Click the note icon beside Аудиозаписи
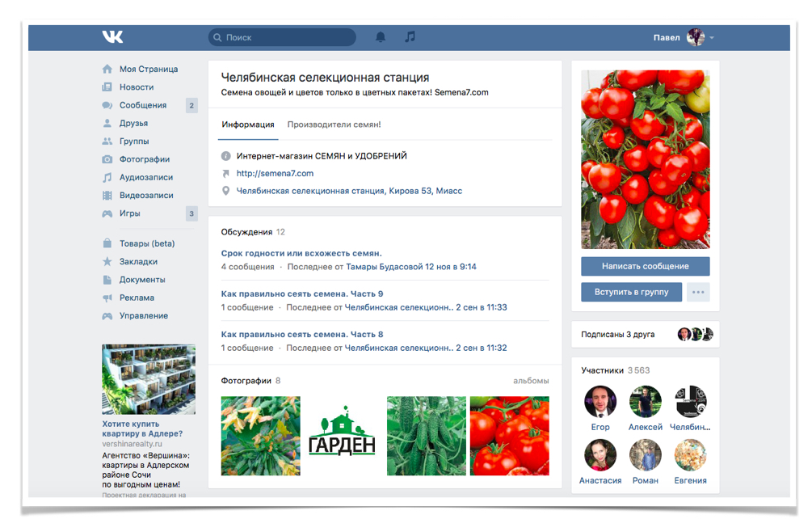 107,177
